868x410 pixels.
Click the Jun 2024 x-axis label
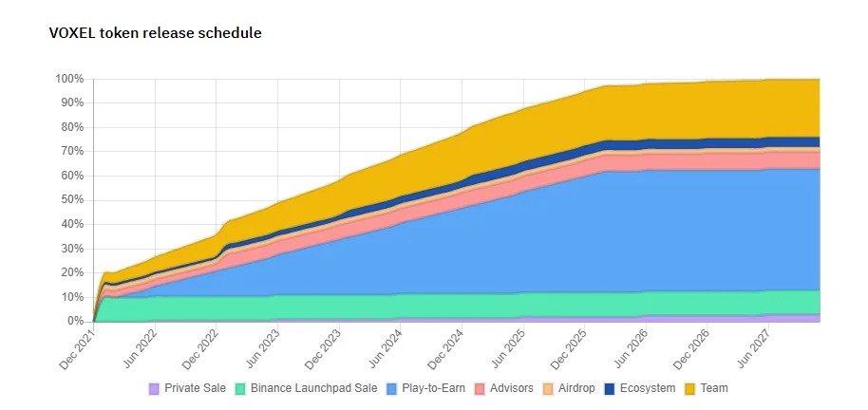tap(387, 348)
